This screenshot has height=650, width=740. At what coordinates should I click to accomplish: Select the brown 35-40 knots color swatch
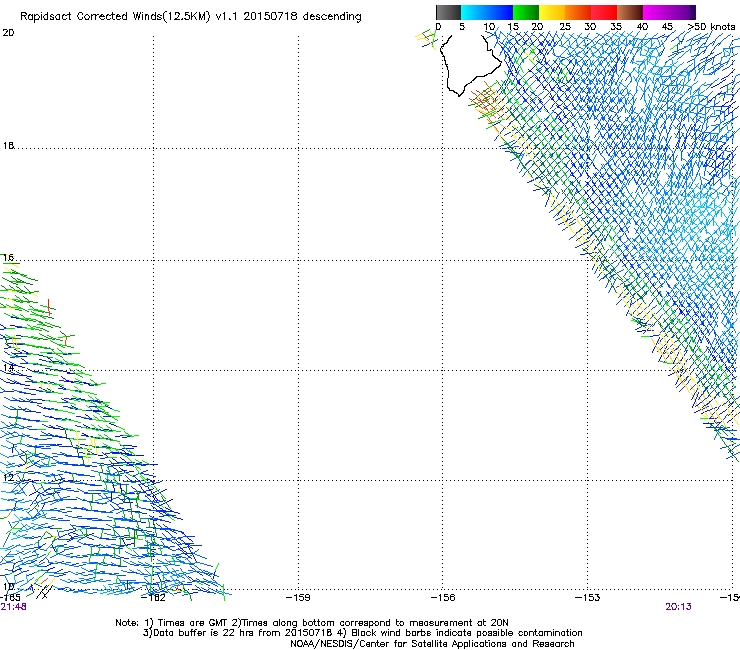[x=630, y=12]
